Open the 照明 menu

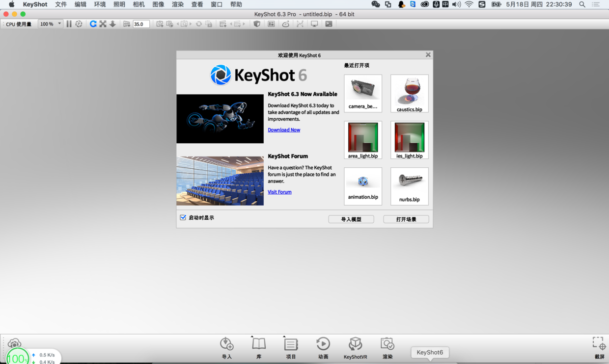point(119,4)
